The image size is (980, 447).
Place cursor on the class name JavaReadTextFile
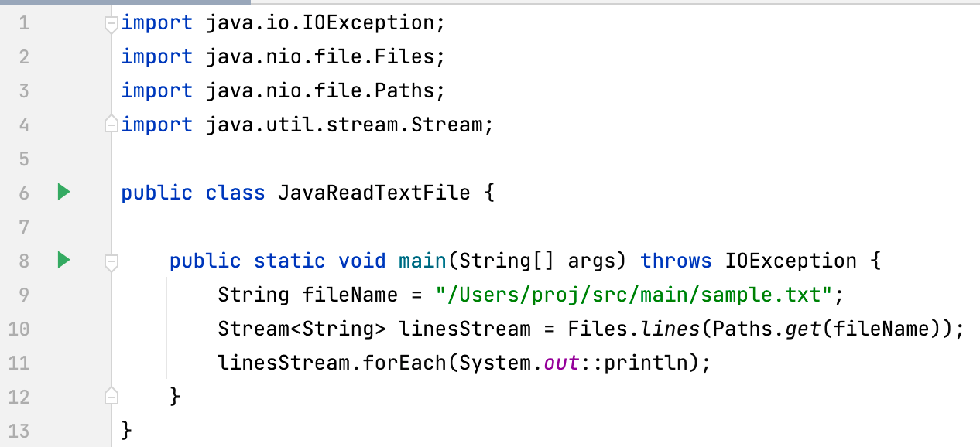[374, 193]
